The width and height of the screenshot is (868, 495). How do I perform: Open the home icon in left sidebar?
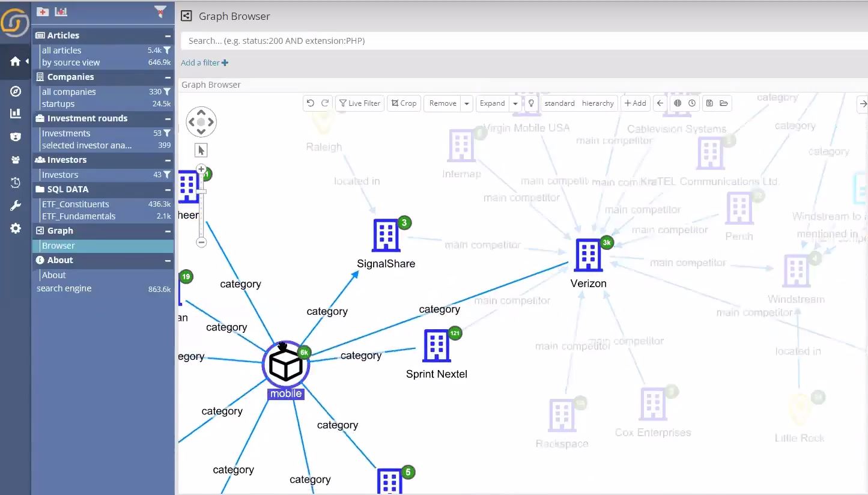[x=15, y=61]
